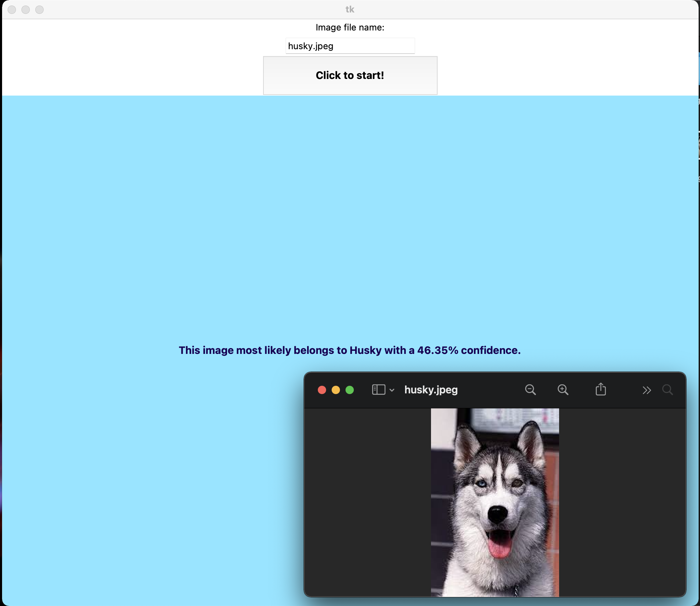Maximize the tk window
Viewport: 700px width, 606px height.
pyautogui.click(x=39, y=10)
